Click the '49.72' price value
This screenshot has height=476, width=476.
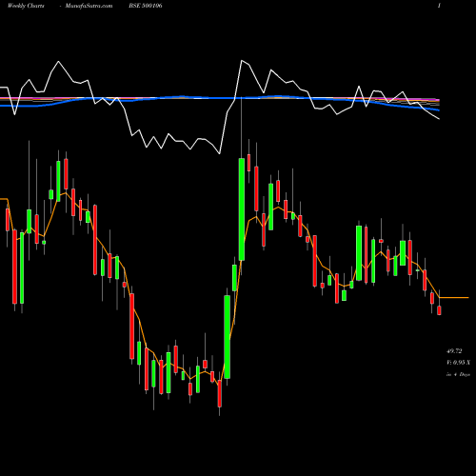tap(454, 351)
